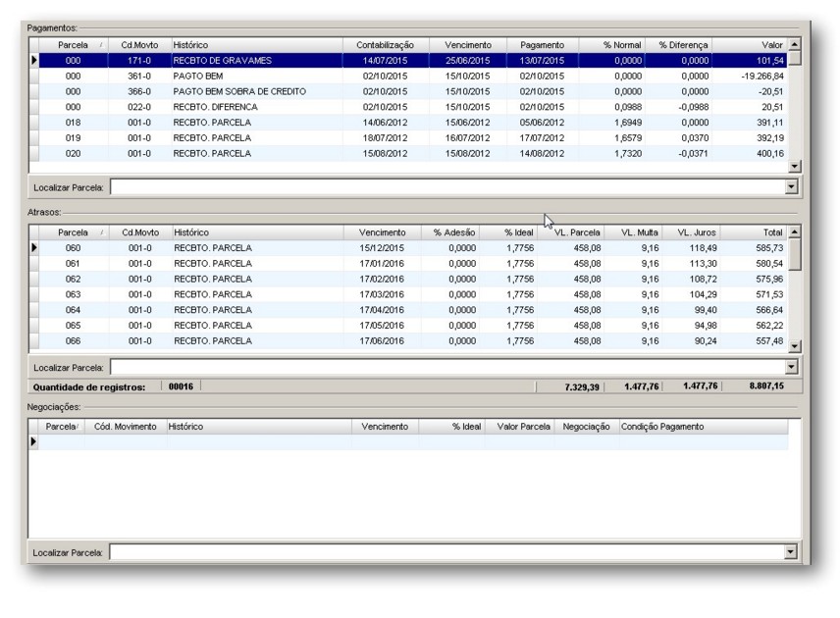Click the Pagamentos Vencimento column header

[x=468, y=45]
